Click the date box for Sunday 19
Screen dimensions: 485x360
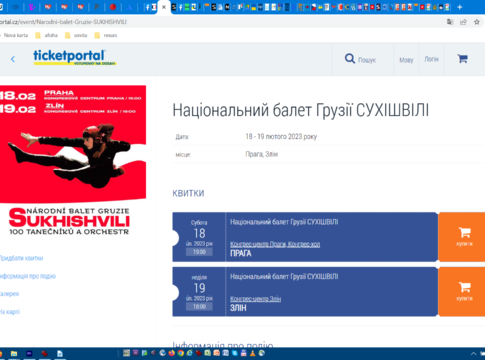point(199,292)
